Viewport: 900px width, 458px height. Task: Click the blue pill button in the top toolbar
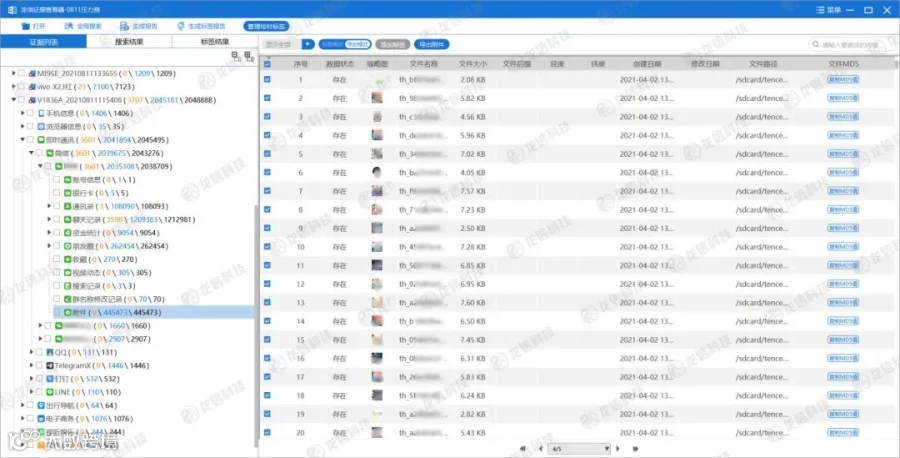tap(266, 26)
